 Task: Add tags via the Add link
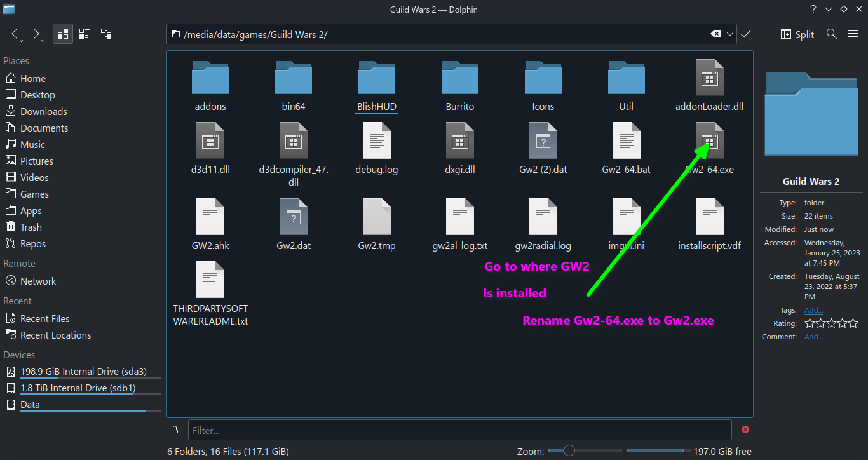pos(813,309)
